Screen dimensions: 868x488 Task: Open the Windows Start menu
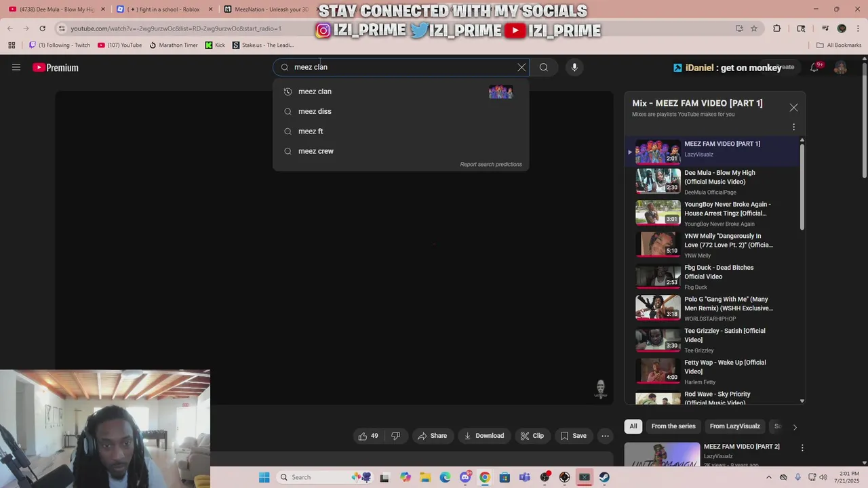pyautogui.click(x=264, y=477)
